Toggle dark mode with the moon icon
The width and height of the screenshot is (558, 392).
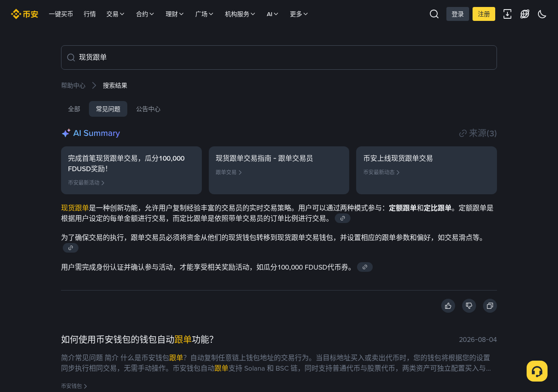(x=542, y=14)
